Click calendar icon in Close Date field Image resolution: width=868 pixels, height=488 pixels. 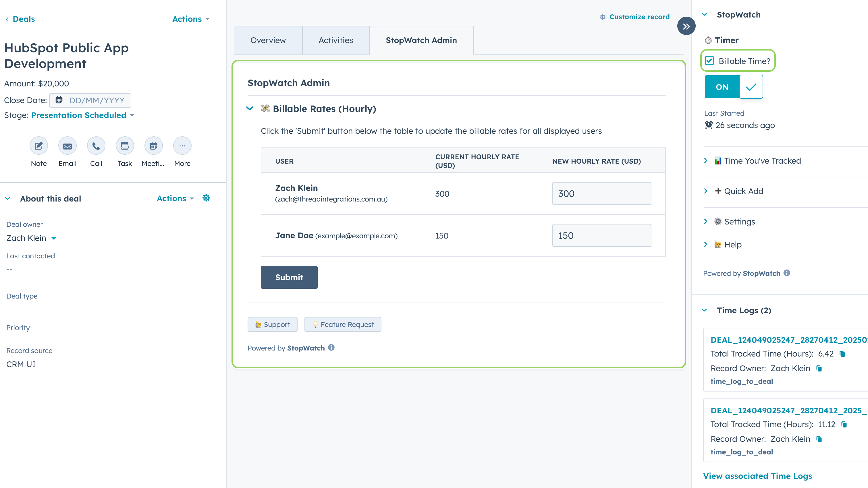59,100
